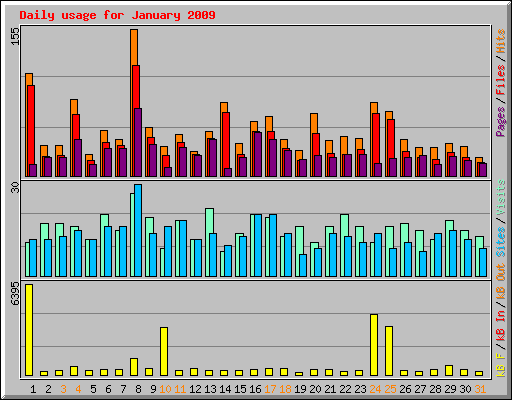Click day 20 on the date axis
512x400 pixels.
pyautogui.click(x=315, y=389)
